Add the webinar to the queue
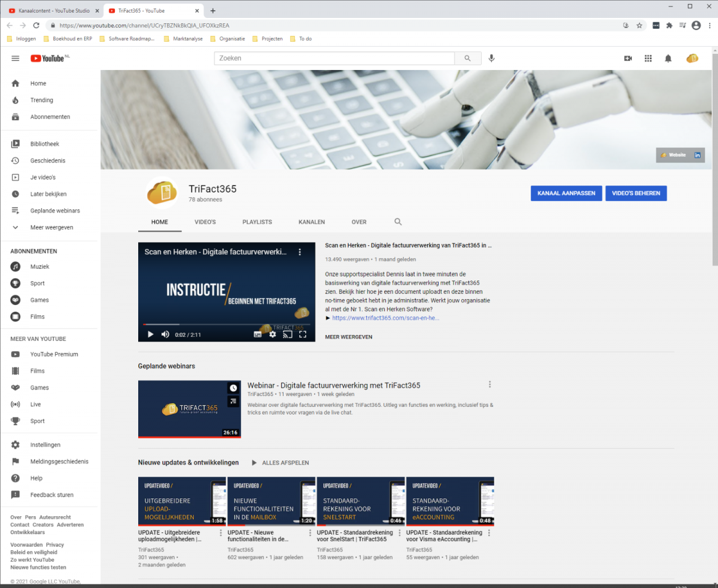Viewport: 718px width, 588px height. click(x=233, y=401)
